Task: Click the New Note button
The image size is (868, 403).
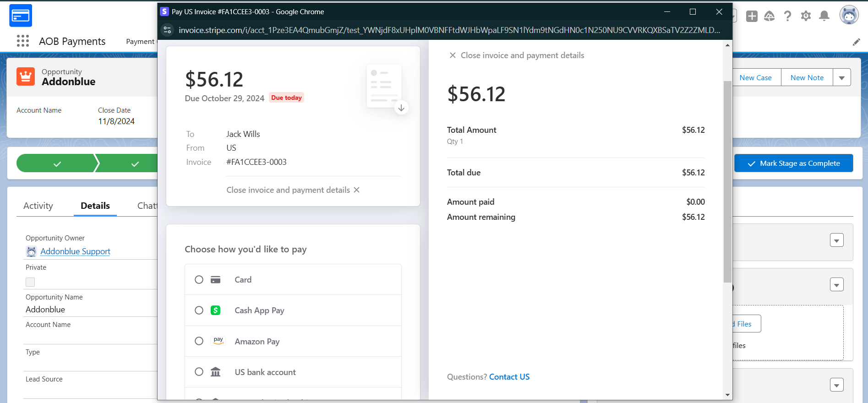Action: [x=807, y=78]
